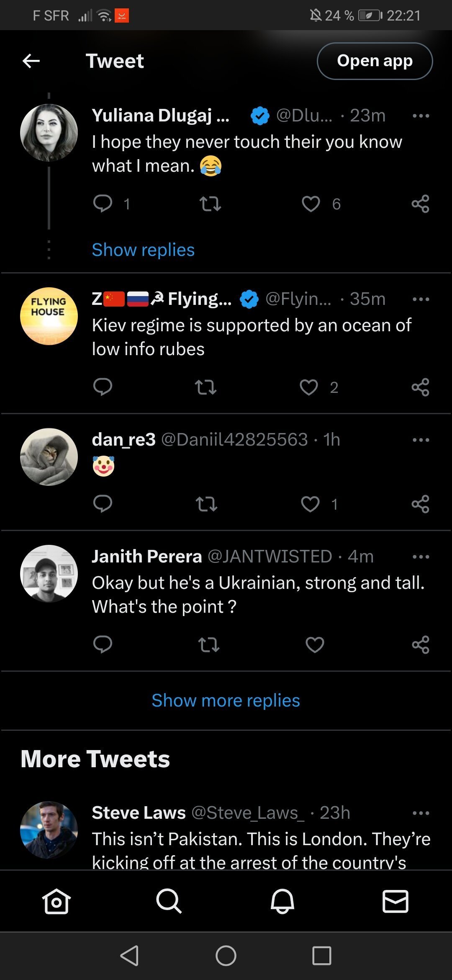The width and height of the screenshot is (452, 980).
Task: Like the Kiev regime tweet
Action: (309, 387)
